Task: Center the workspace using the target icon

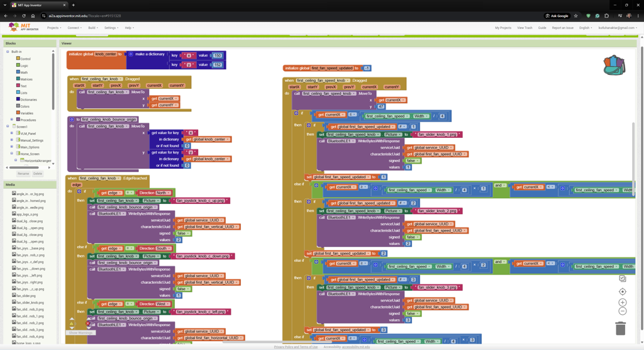Action: (622, 291)
